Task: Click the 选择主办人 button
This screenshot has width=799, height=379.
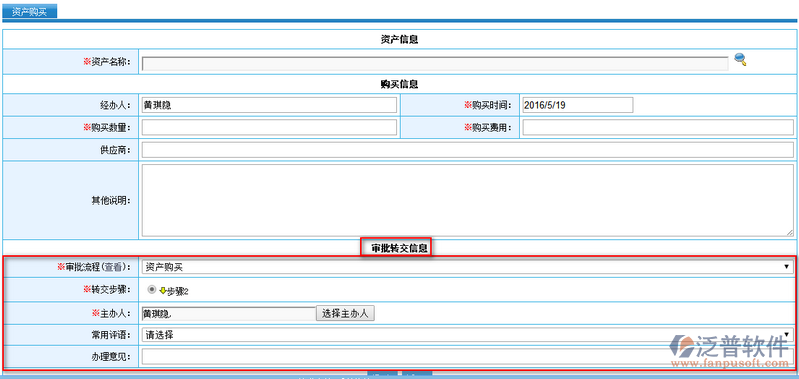Action: tap(345, 313)
